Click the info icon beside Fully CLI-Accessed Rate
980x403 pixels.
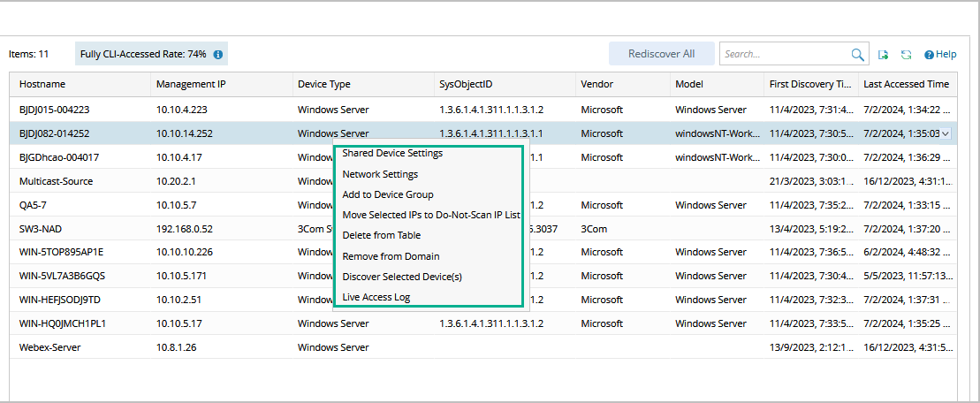pos(217,54)
